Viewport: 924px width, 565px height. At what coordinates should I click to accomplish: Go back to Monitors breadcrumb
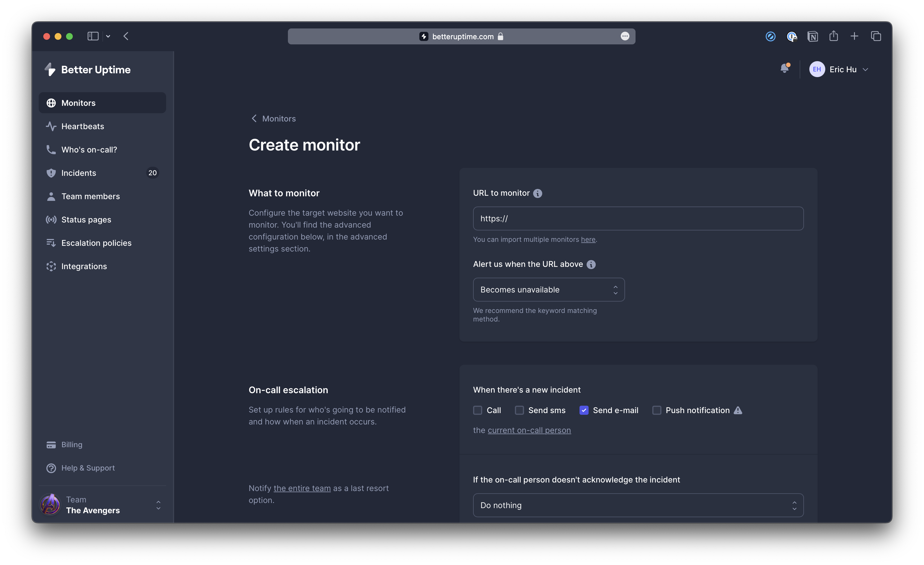[279, 118]
